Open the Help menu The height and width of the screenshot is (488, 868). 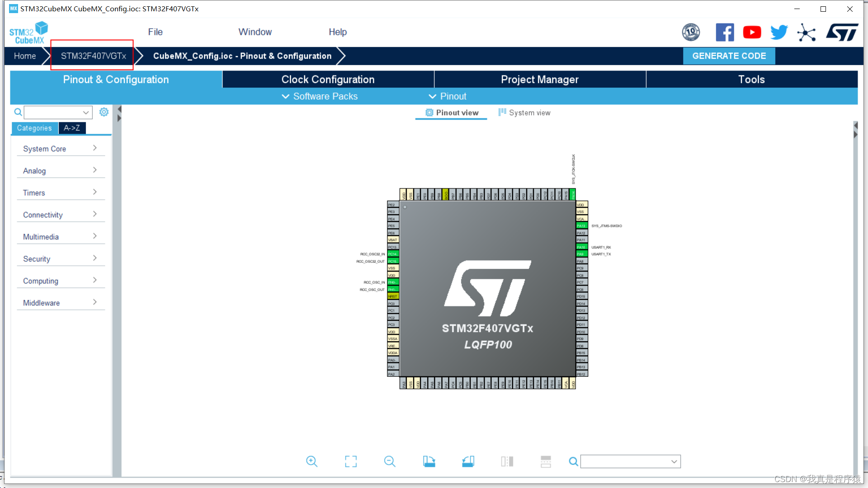(337, 32)
